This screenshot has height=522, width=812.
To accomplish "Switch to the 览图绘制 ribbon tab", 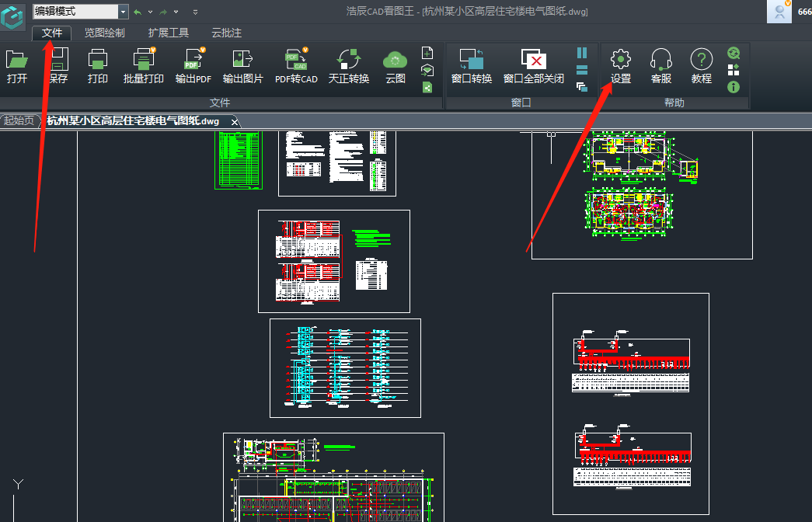I will (x=104, y=33).
